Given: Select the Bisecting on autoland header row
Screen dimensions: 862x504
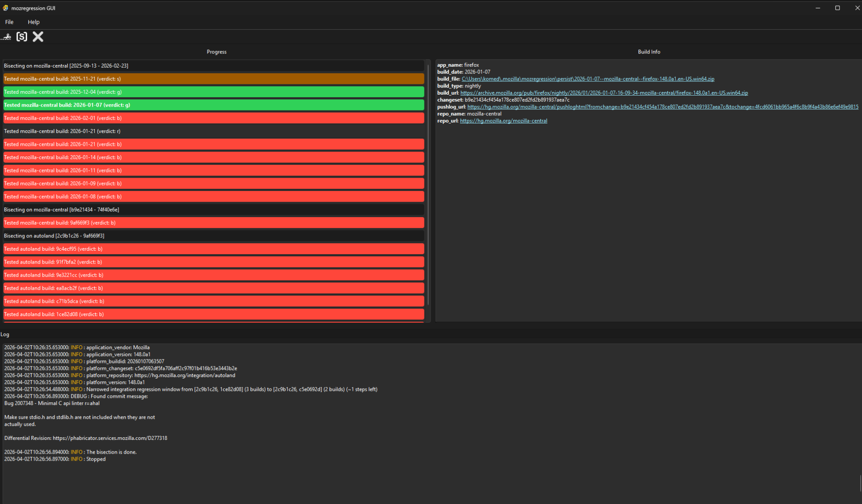Looking at the screenshot, I should (x=214, y=236).
